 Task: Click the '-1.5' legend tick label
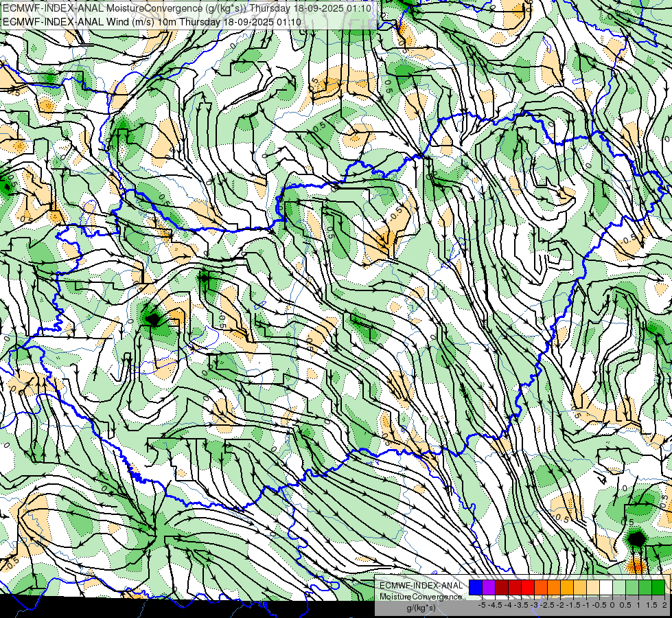point(573,605)
